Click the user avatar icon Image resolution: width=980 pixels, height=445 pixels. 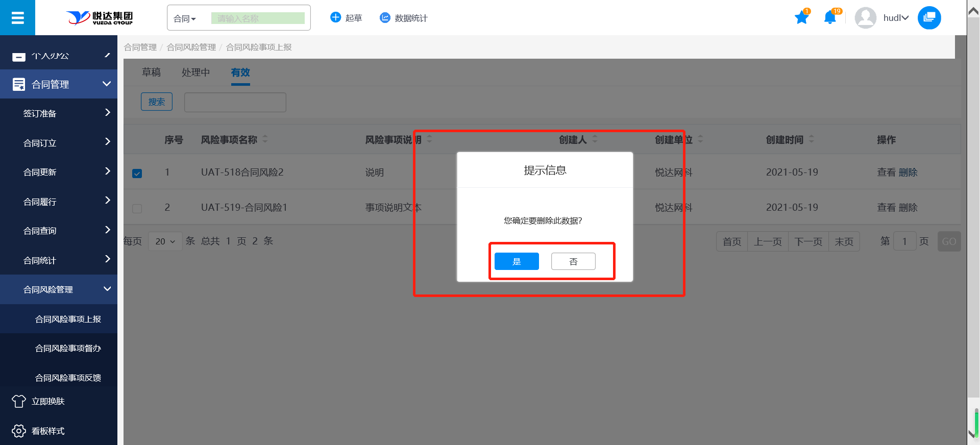tap(865, 18)
